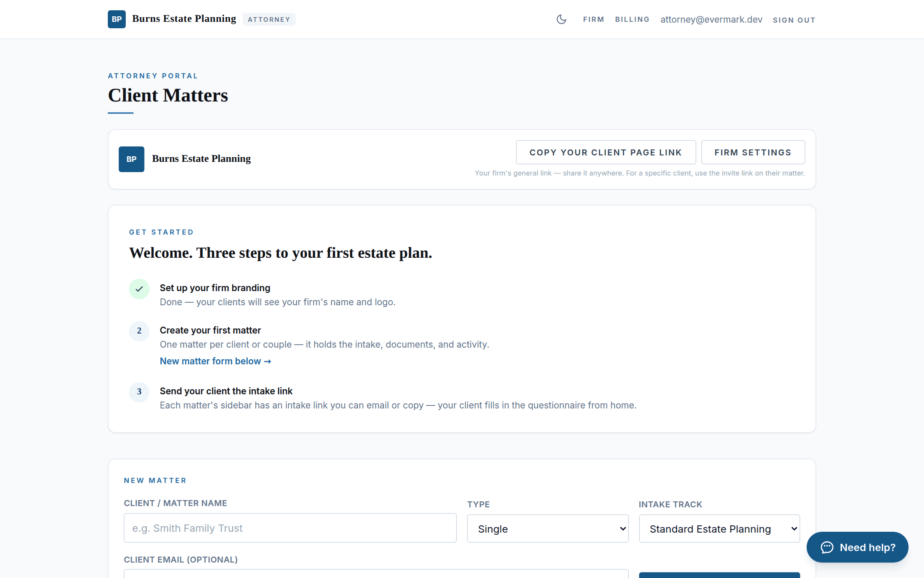Click the green checkmark for firm branding
Viewport: 924px width, 578px height.
click(x=139, y=289)
